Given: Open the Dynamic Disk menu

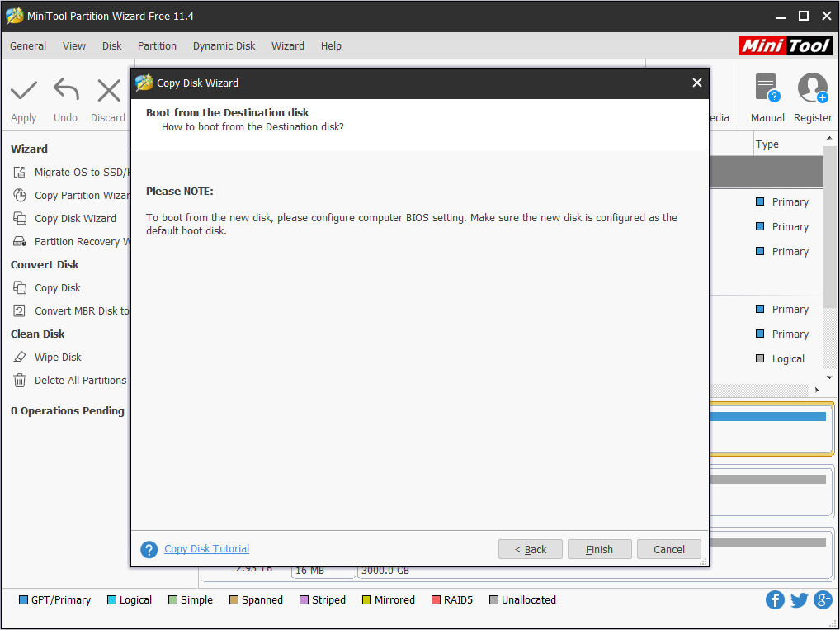Looking at the screenshot, I should click(x=224, y=46).
